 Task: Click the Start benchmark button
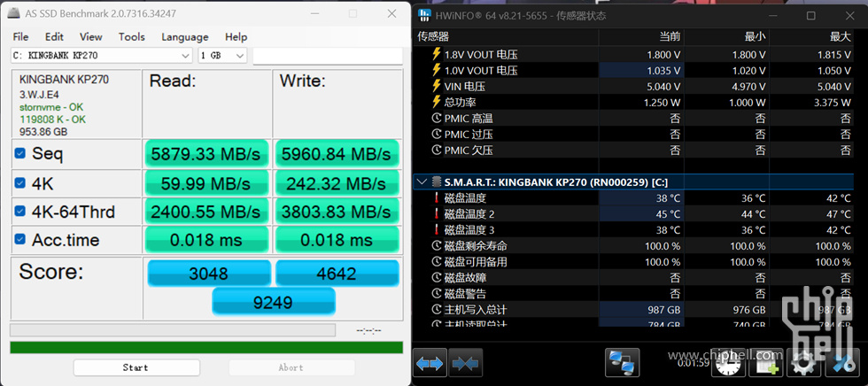[x=136, y=367]
